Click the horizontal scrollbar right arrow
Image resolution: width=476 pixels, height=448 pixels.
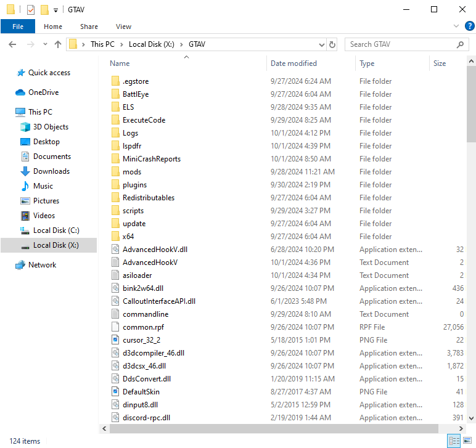461,428
